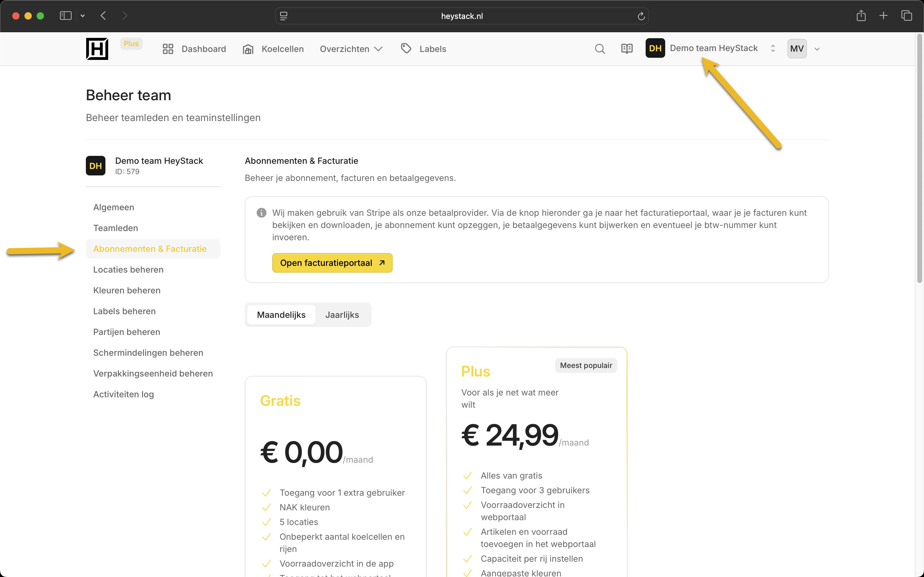Click the HeyStack logo icon
This screenshot has height=577, width=924.
[x=97, y=49]
